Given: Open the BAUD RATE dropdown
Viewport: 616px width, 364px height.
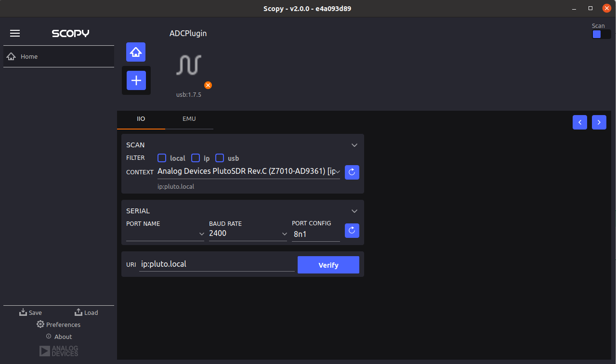Looking at the screenshot, I should point(248,234).
